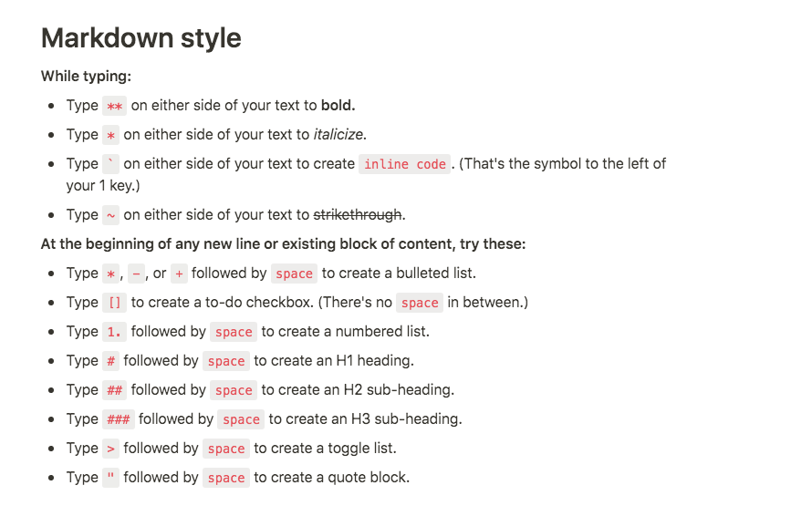Viewport: 812px width, 506px height.
Task: Click the double hash H2 code tag
Action: pos(114,390)
